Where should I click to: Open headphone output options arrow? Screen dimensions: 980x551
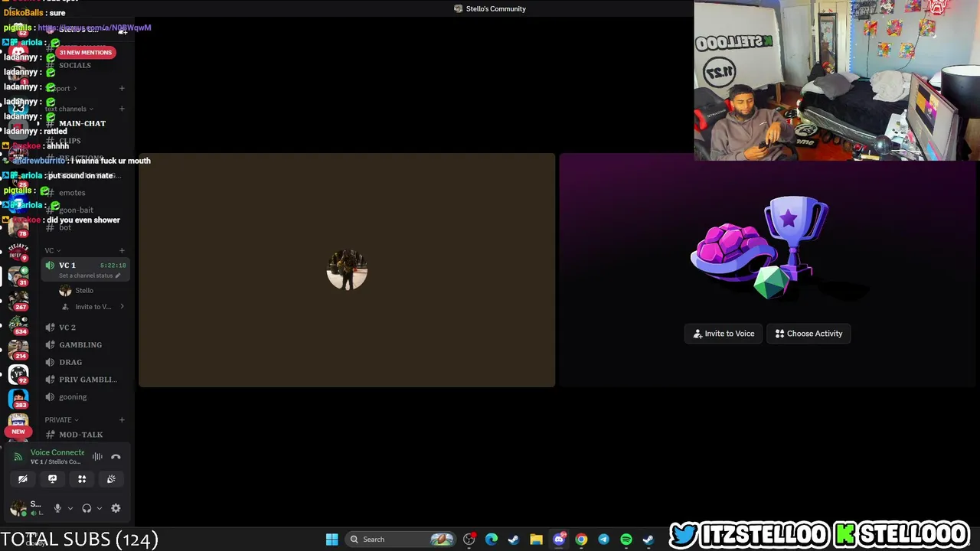99,508
